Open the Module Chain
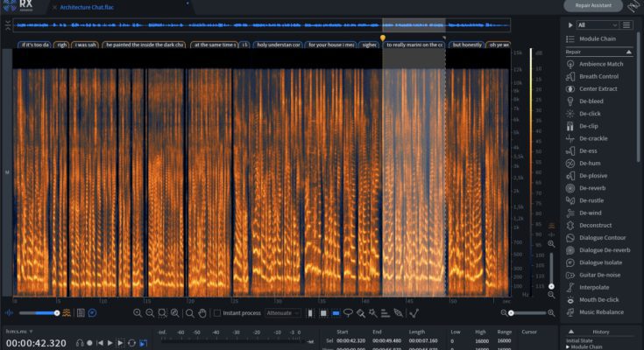Screen dimensions: 644x350 point(596,39)
